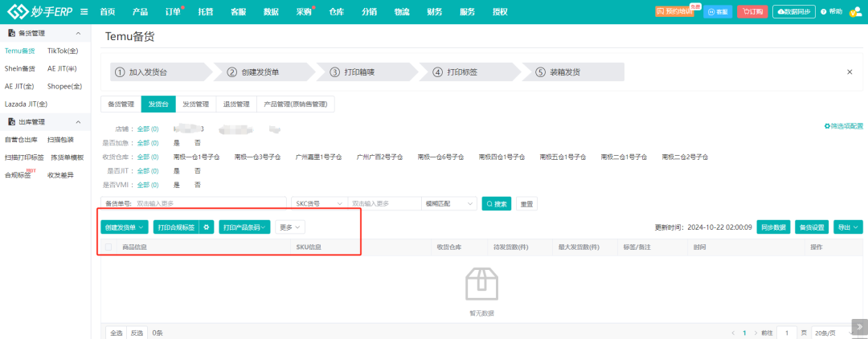Open the SKC货号 field dropdown
The width and height of the screenshot is (868, 339).
(x=319, y=203)
